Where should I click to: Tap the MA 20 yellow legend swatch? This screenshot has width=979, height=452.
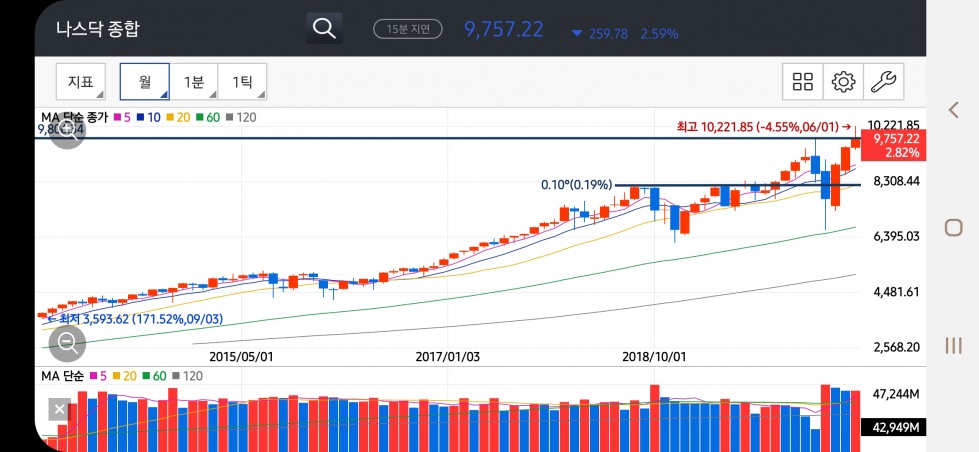(170, 117)
